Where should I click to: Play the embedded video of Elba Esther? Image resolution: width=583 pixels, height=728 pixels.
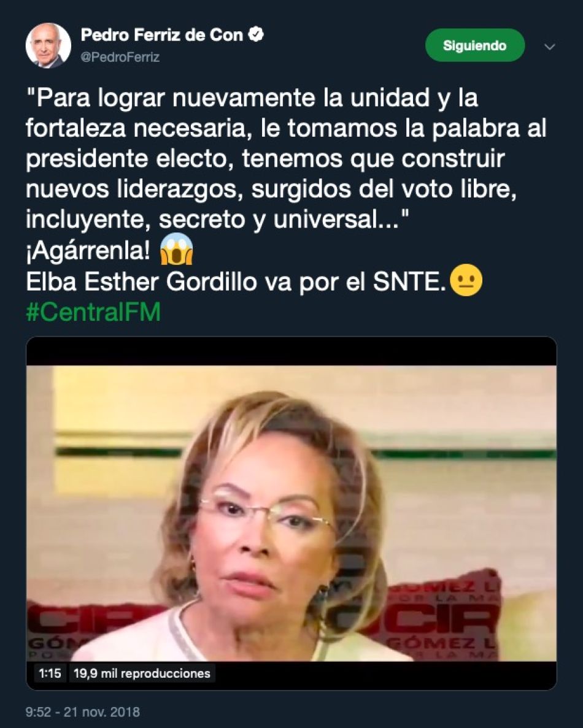click(x=291, y=513)
